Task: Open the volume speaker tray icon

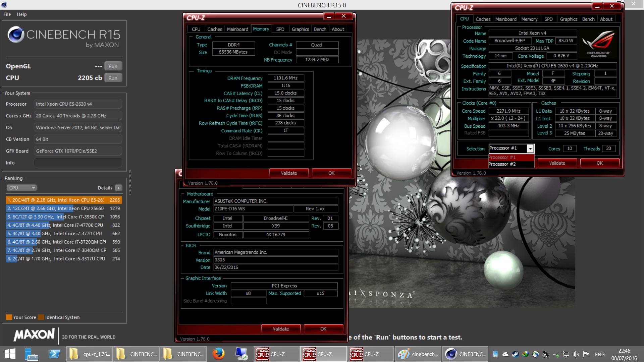Action: (576, 354)
